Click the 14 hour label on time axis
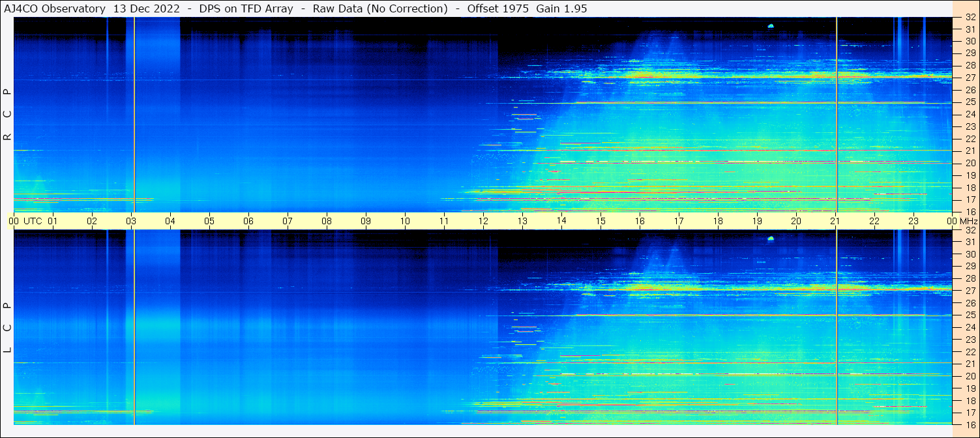Screen dimensions: 980x438 [561, 221]
